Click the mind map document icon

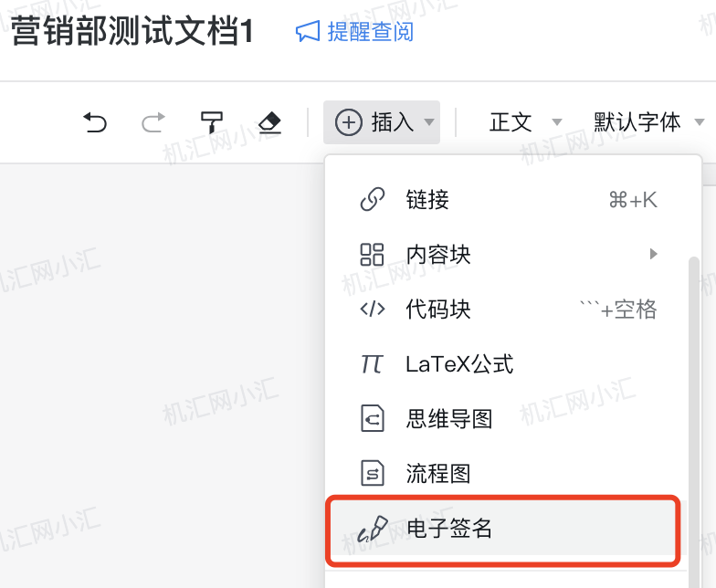[373, 418]
